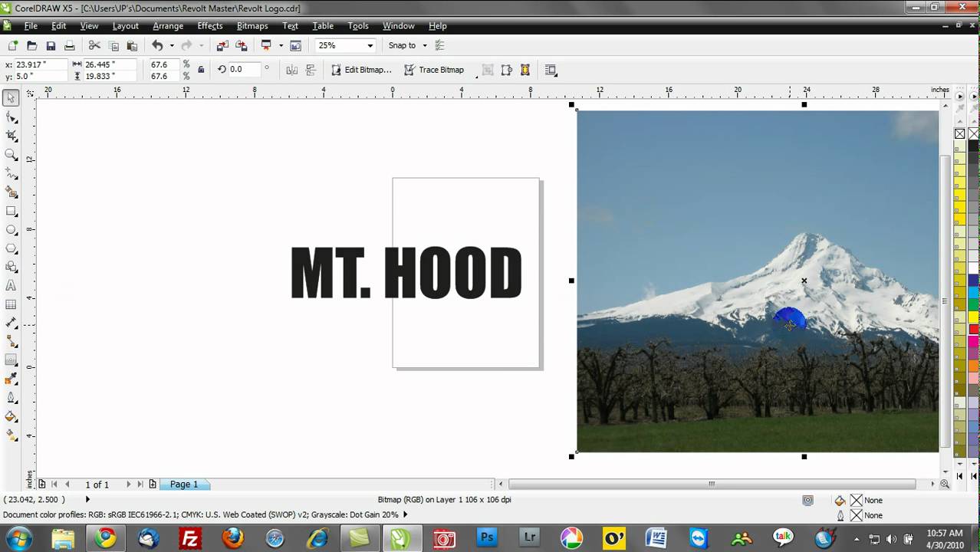Pick the black color swatch
The width and height of the screenshot is (980, 552).
click(x=974, y=145)
